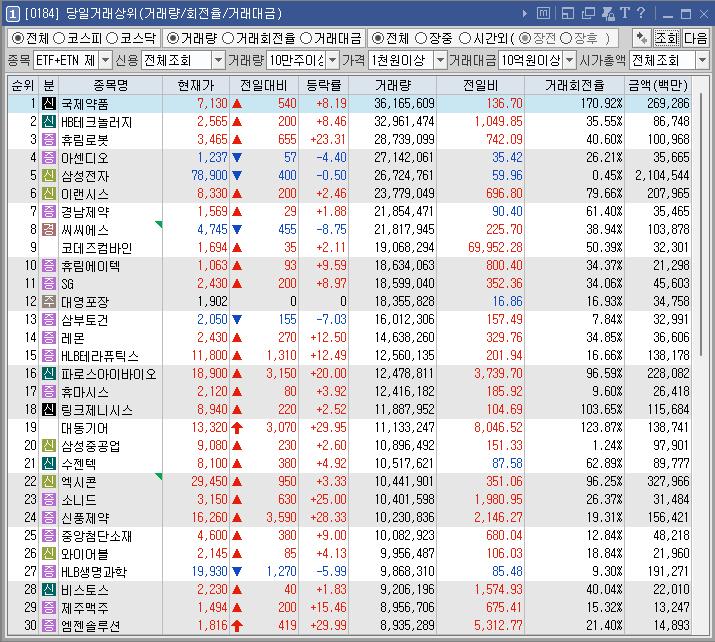Select the 전체 session radio button before 장중
715x642 pixels.
click(377, 38)
